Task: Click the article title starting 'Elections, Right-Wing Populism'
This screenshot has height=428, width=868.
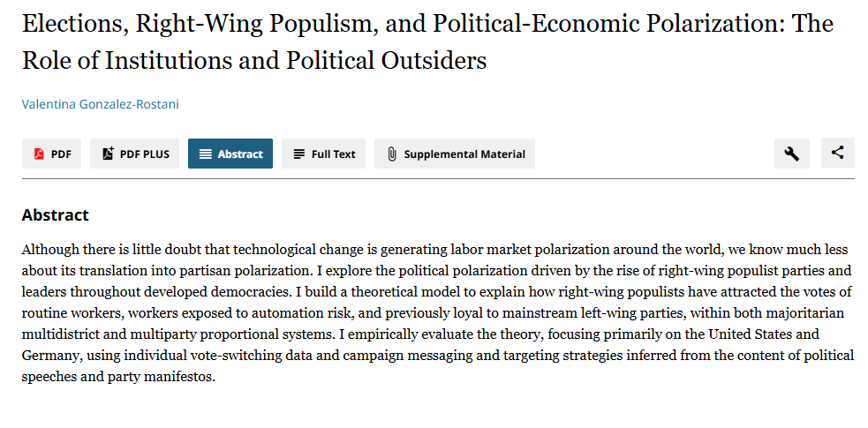Action: click(426, 24)
